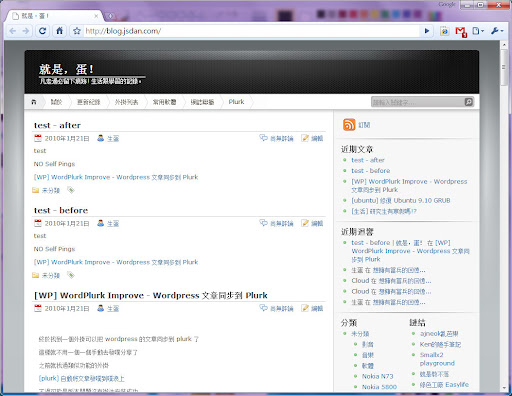The height and width of the screenshot is (396, 512).
Task: Open the Nokia N73 category link
Action: coord(378,376)
